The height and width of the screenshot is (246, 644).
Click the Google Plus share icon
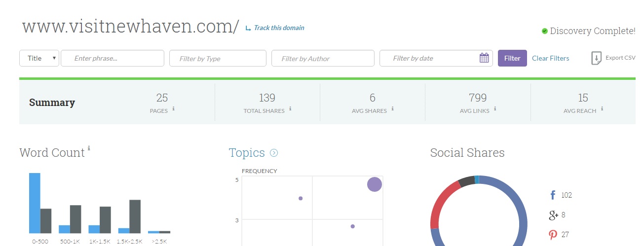(553, 215)
